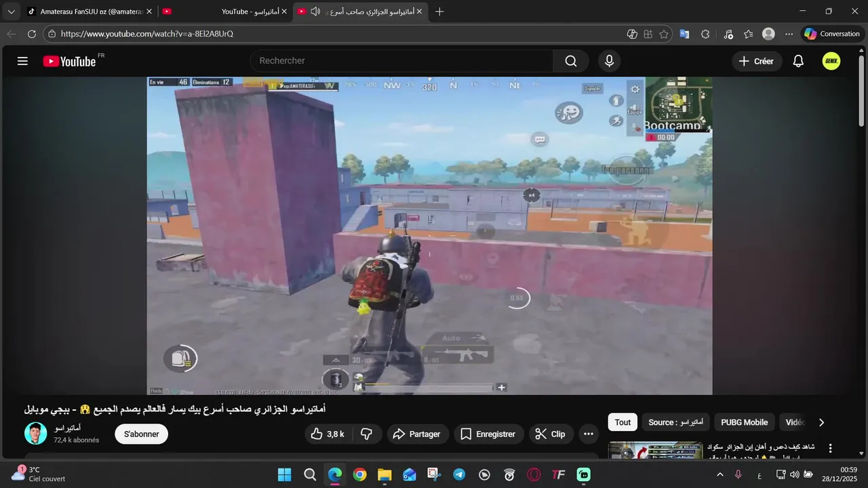
Task: Click the video player to pause
Action: [429, 235]
